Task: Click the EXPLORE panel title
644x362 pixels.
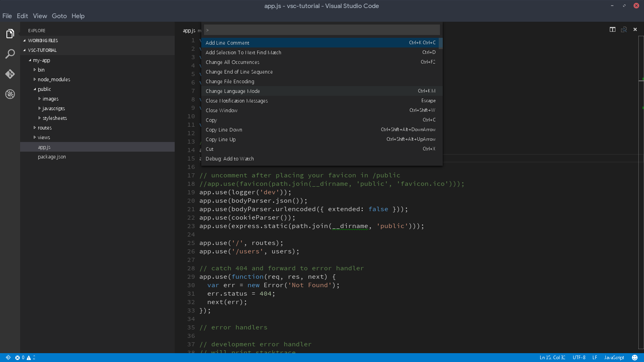Action: click(37, 31)
